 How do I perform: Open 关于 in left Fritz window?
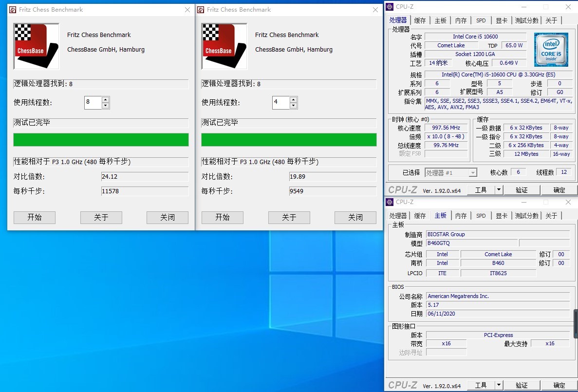pos(101,218)
